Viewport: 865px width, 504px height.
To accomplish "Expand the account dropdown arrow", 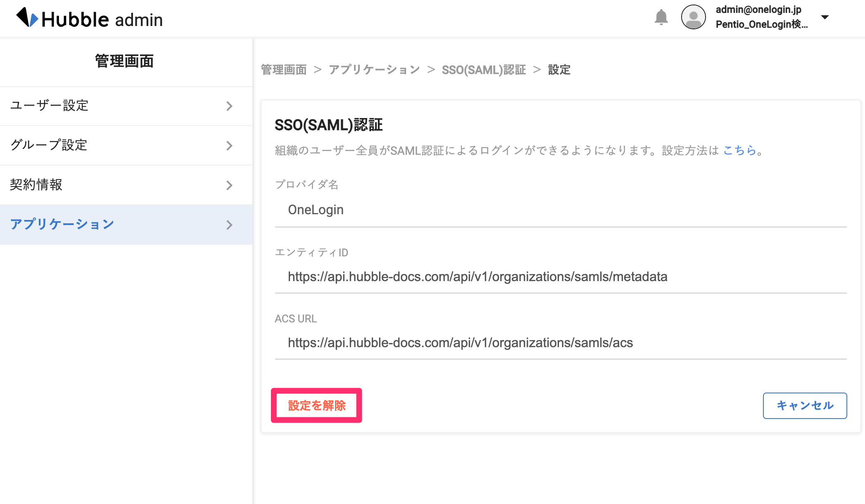I will pos(825,17).
